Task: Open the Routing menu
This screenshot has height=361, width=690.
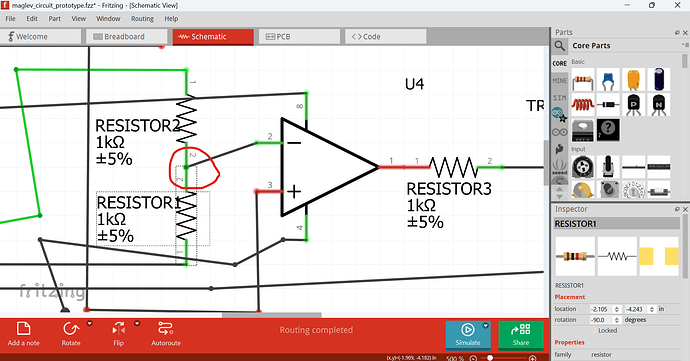Action: 142,18
